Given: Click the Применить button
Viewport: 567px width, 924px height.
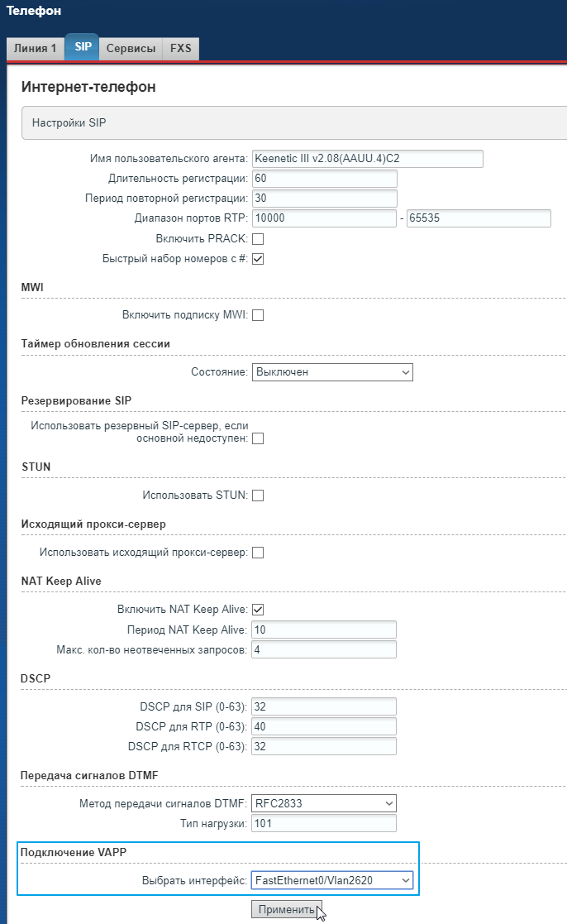Looking at the screenshot, I should (286, 909).
